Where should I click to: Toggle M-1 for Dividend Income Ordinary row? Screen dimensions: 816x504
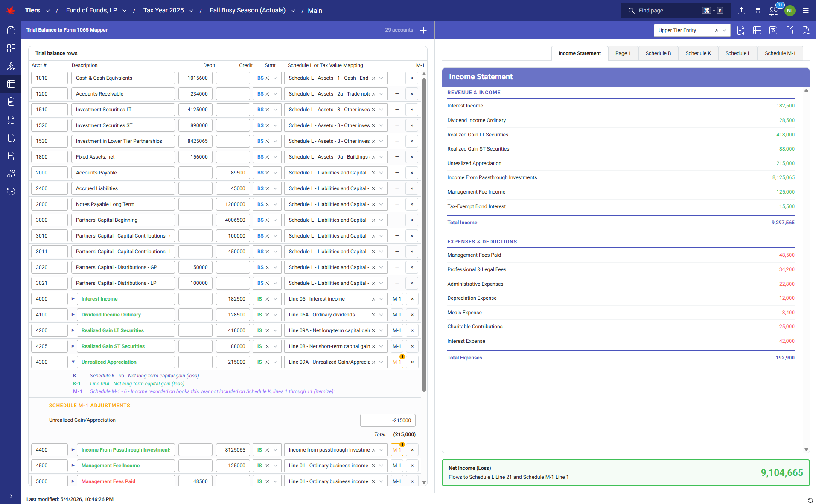[397, 315]
